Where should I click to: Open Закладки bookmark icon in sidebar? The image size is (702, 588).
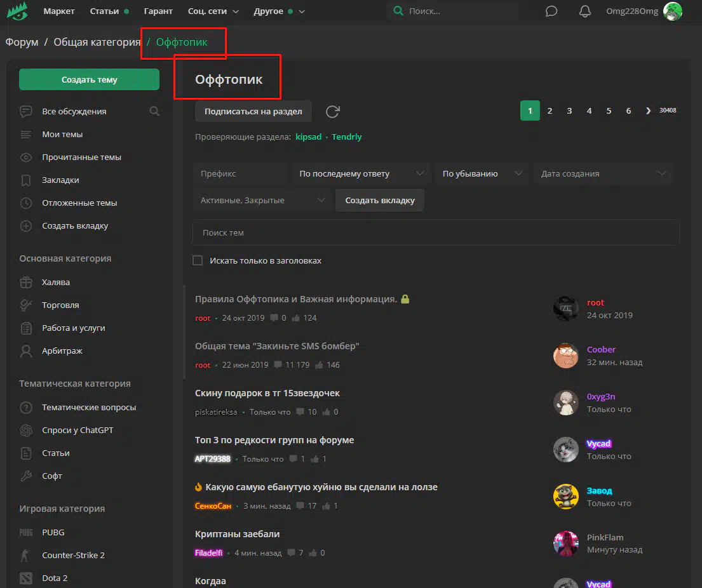26,180
